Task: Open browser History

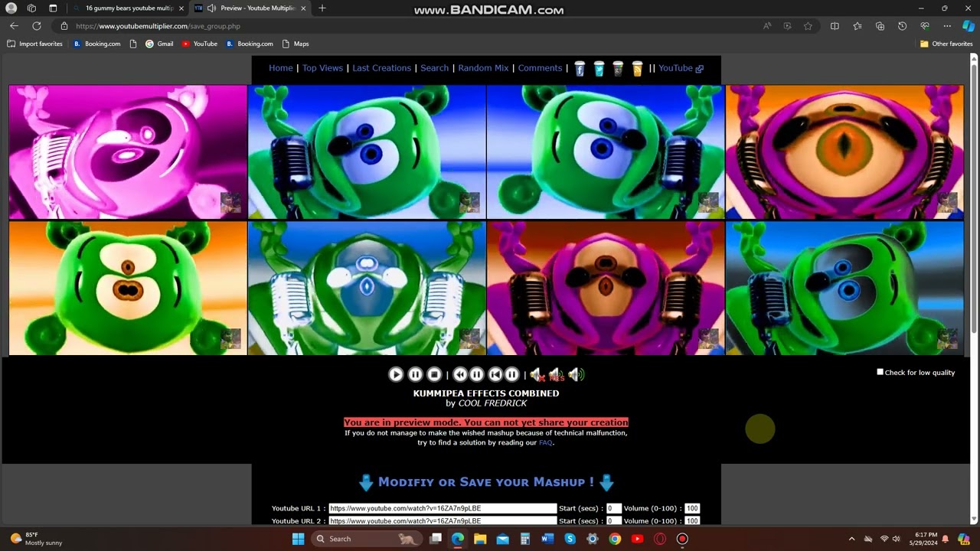Action: pos(902,26)
